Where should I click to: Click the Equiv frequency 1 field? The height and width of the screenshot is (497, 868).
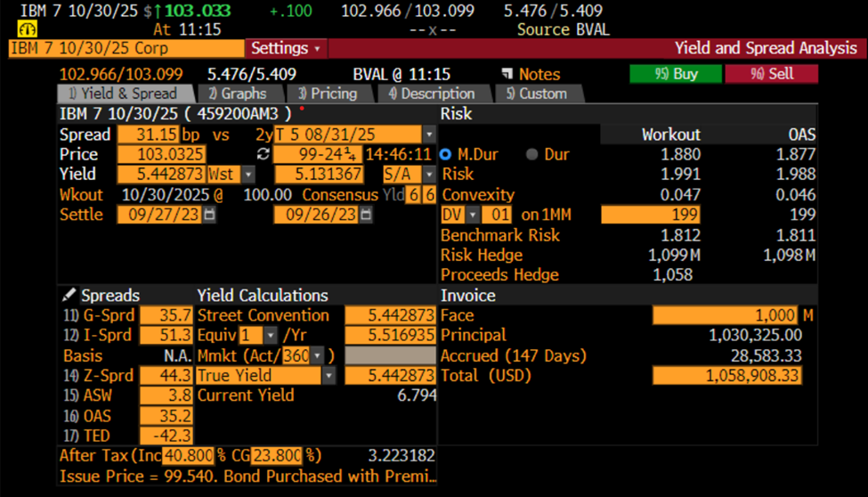click(x=251, y=335)
